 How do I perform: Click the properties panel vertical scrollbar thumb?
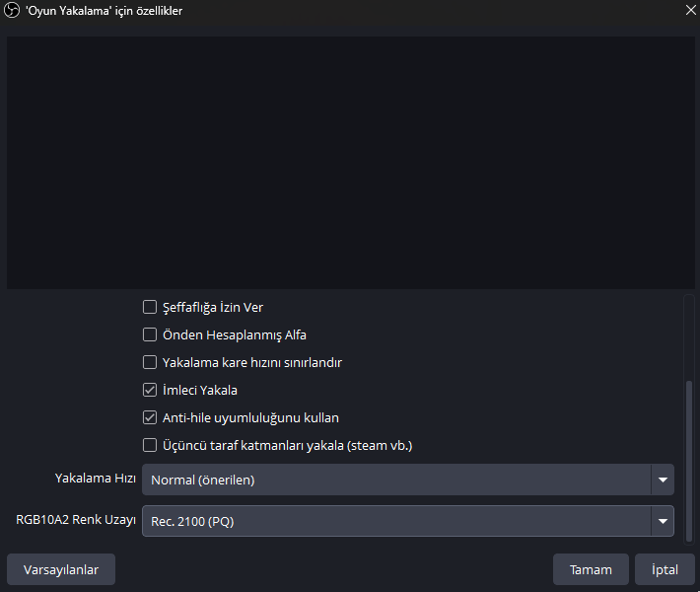pos(689,459)
